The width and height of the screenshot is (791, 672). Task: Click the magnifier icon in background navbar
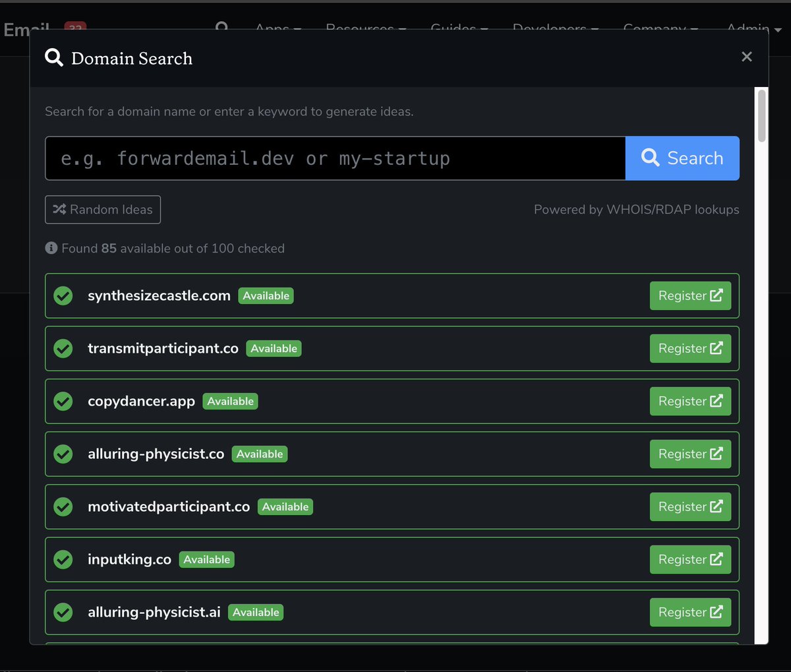(x=222, y=26)
